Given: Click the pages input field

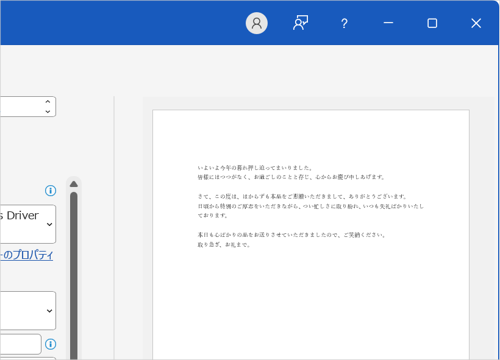Looking at the screenshot, I should point(21,344).
